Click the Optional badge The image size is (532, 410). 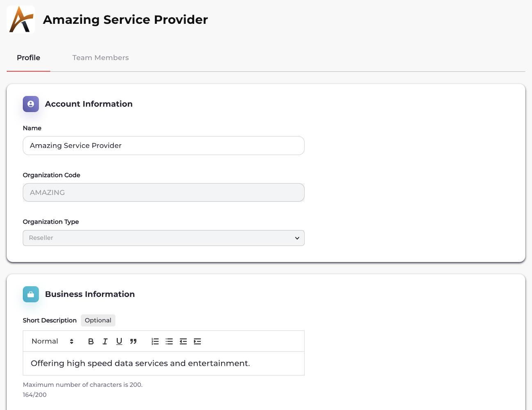pyautogui.click(x=98, y=320)
